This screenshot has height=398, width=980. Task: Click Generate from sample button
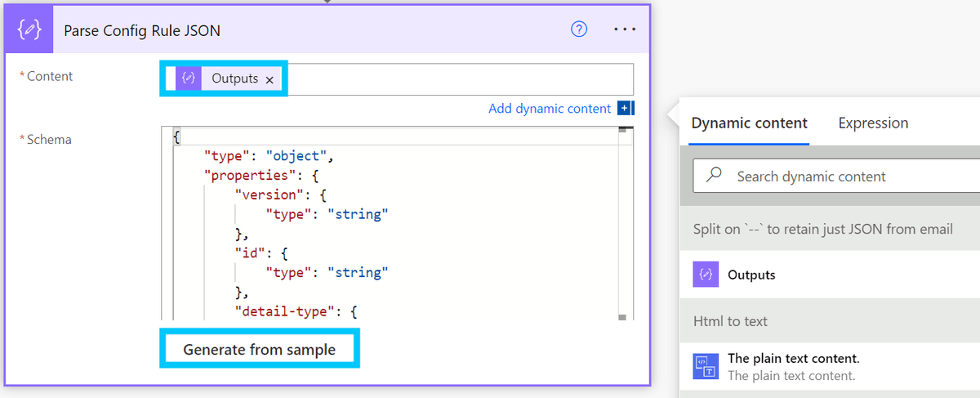[259, 350]
